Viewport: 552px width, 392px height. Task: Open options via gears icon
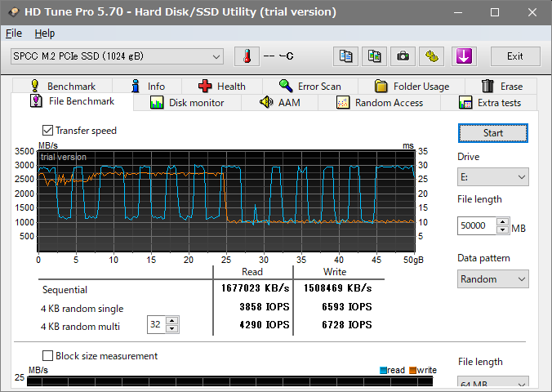point(432,56)
